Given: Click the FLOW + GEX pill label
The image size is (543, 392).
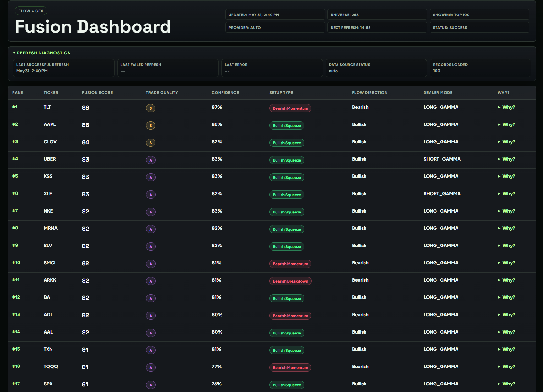Looking at the screenshot, I should [31, 11].
